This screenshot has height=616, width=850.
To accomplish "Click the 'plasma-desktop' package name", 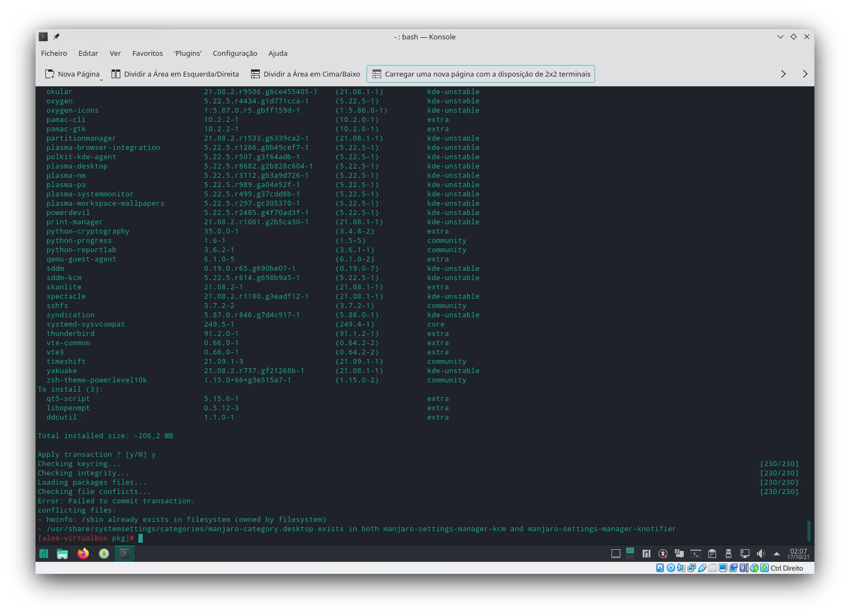I will click(x=77, y=166).
